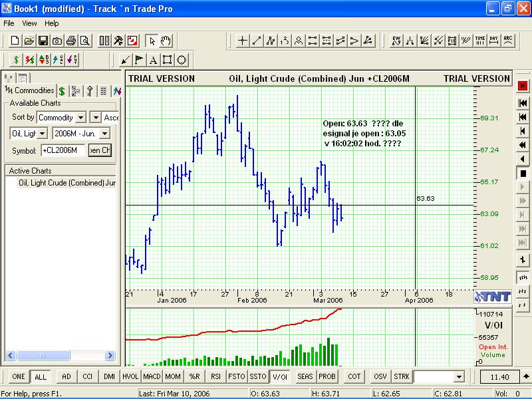Open print preview magnifier icon

[85, 41]
